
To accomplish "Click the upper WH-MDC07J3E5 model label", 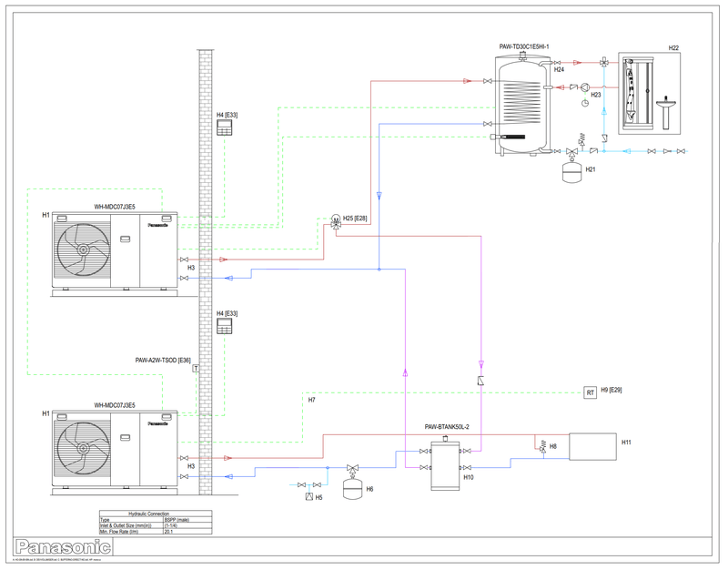I will pyautogui.click(x=115, y=207).
